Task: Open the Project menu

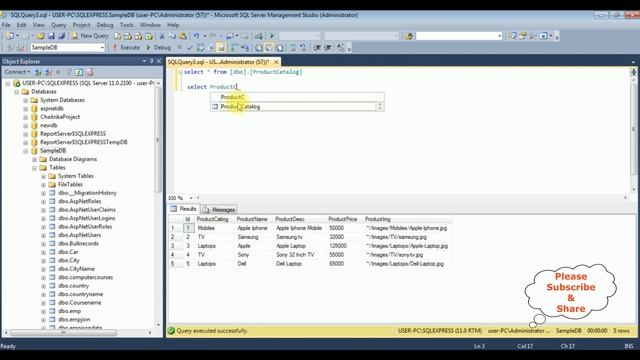Action: pyautogui.click(x=81, y=25)
